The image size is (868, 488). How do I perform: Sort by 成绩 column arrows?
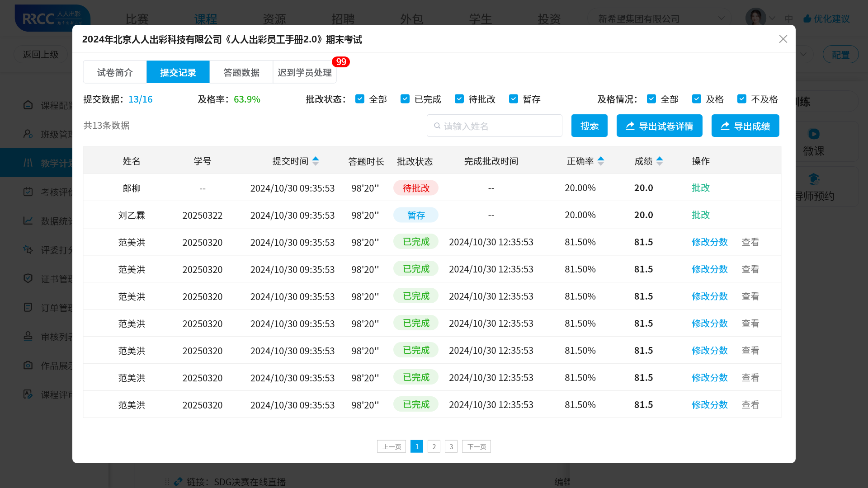[660, 161]
